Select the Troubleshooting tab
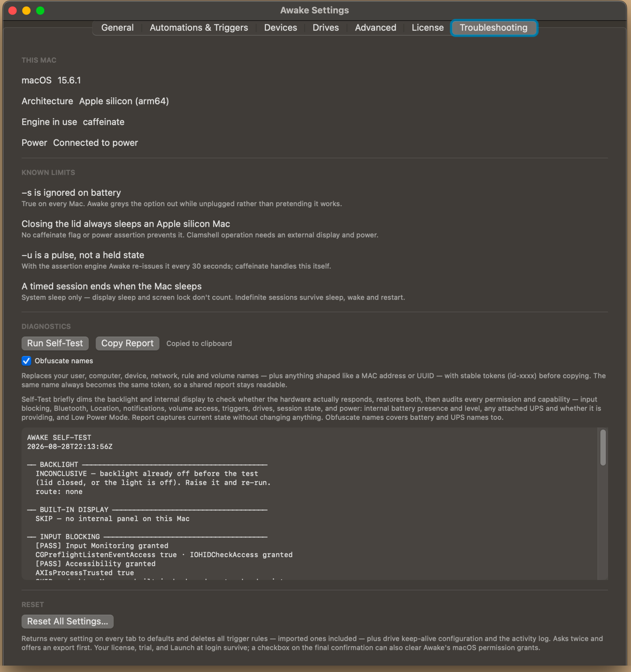Image resolution: width=631 pixels, height=672 pixels. [x=493, y=28]
